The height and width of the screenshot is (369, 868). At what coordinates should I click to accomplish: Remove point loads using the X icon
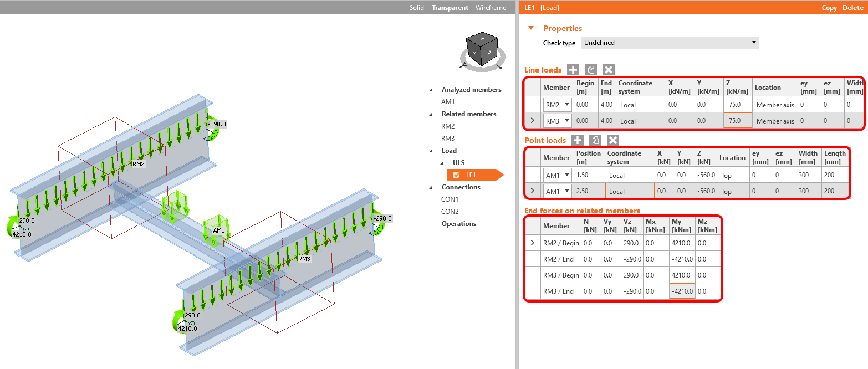611,140
